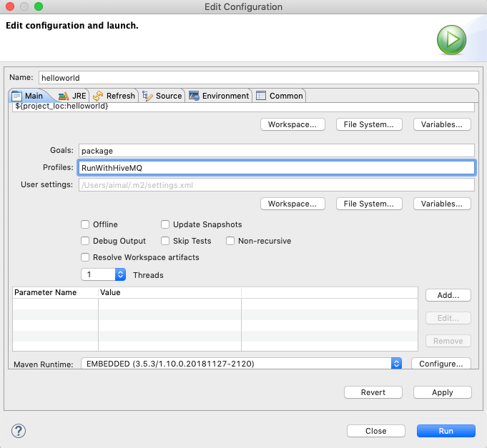This screenshot has height=448, width=487.
Task: Click Variables button under base directory
Action: [x=442, y=124]
